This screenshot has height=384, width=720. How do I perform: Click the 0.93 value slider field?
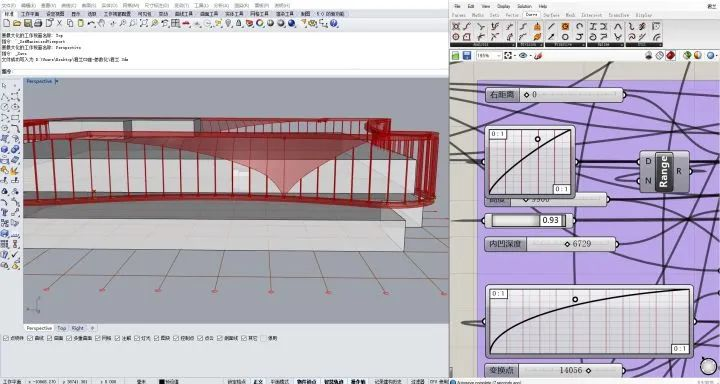[x=529, y=220]
